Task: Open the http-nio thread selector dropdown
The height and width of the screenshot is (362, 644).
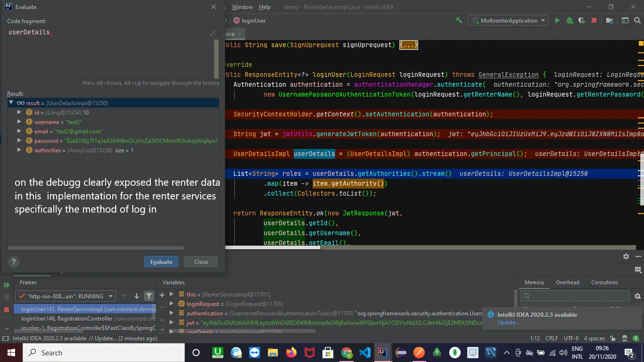Action: [x=65, y=296]
